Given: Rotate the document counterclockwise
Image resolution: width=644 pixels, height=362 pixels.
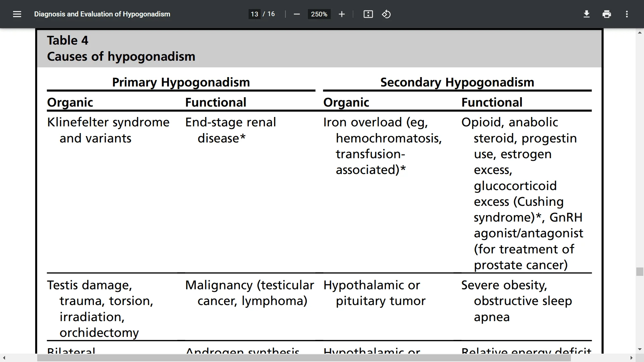Looking at the screenshot, I should pyautogui.click(x=386, y=14).
